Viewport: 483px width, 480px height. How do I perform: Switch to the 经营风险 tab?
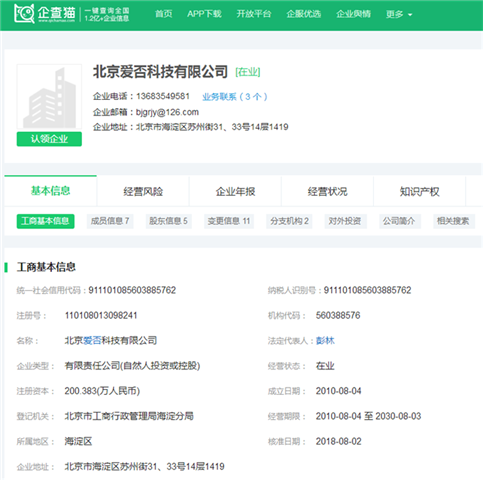tap(143, 191)
